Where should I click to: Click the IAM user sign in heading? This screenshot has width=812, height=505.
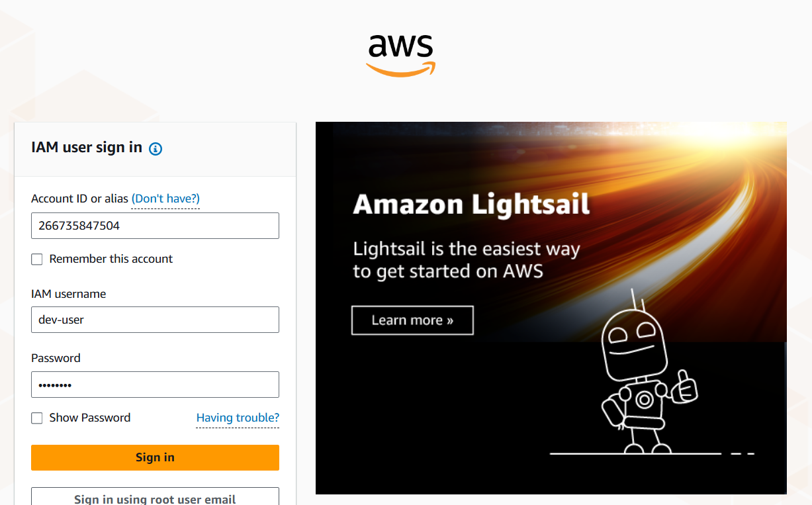pos(87,148)
